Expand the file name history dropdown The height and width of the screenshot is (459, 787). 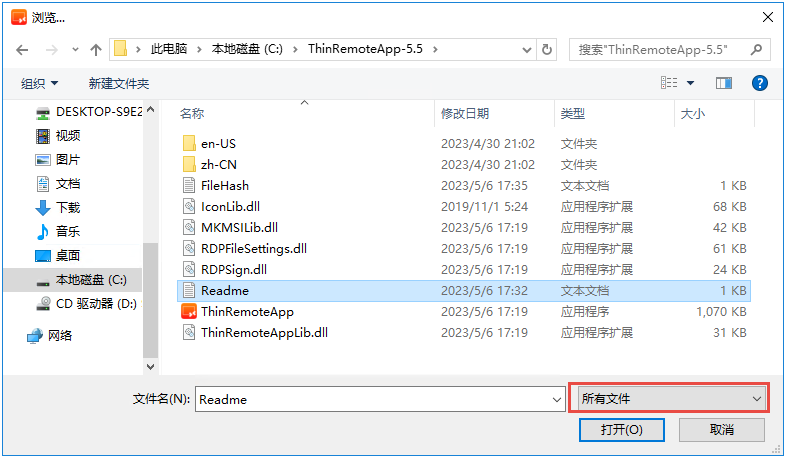(x=557, y=399)
